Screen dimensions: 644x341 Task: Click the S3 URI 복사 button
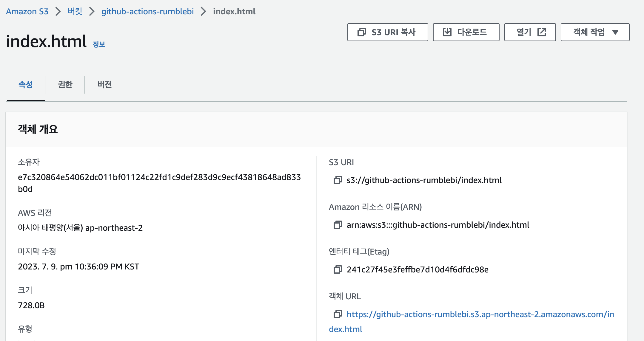point(388,32)
